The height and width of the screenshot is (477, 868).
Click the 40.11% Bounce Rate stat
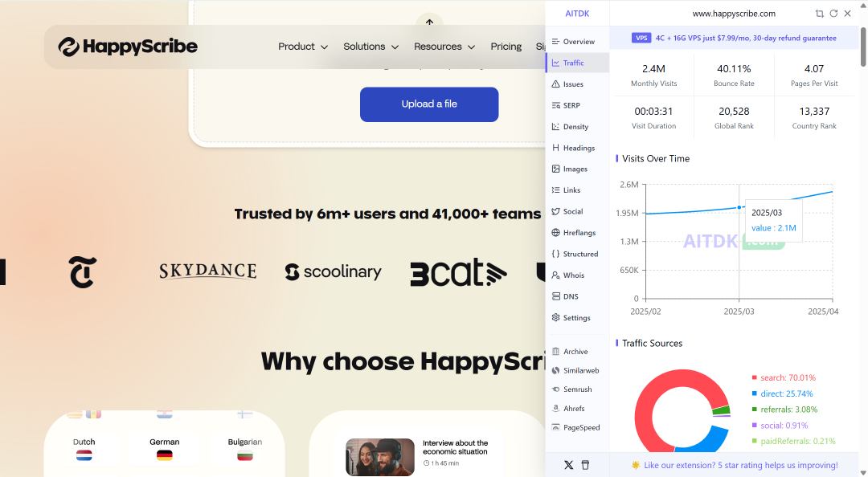pyautogui.click(x=734, y=75)
